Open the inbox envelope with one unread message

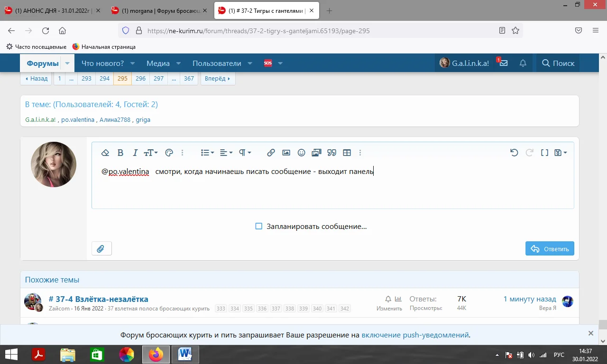(x=503, y=63)
